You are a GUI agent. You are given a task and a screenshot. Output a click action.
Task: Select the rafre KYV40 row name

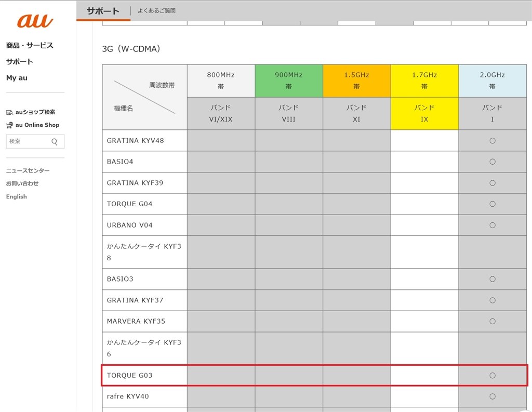point(128,396)
